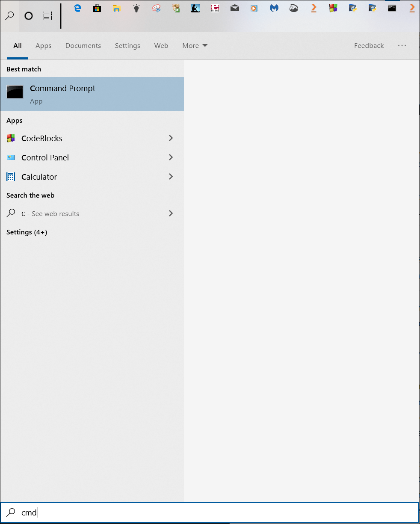Expand the Calculator result chevron
Screen dimensions: 420x524
click(x=171, y=177)
